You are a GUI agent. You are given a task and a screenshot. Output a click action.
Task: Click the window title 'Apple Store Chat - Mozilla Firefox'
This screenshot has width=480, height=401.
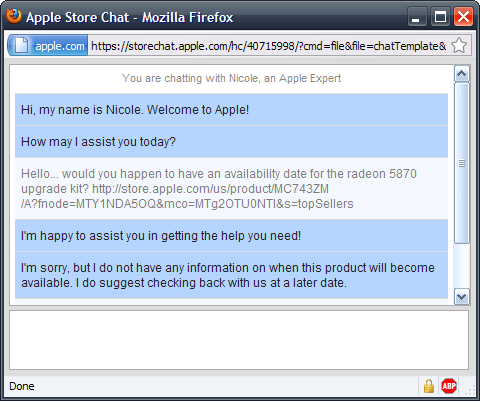(130, 17)
